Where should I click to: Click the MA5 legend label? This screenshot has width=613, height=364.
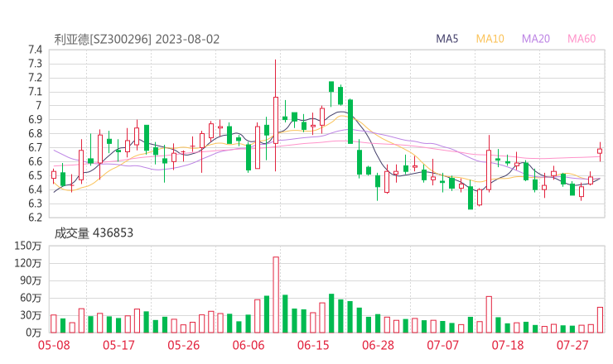(446, 39)
